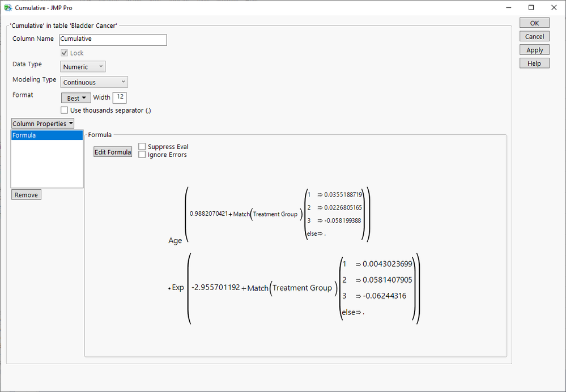Viewport: 566px width, 392px height.
Task: Maximize the Cumulative window
Action: (x=531, y=7)
